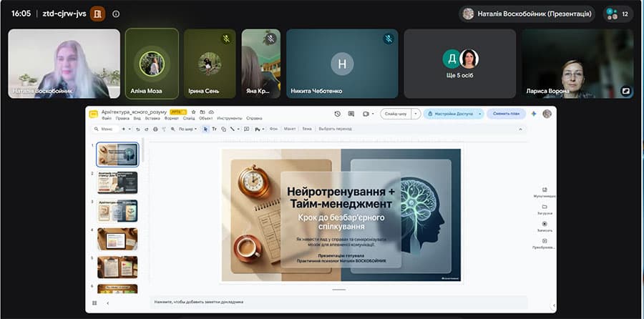This screenshot has height=319, width=644.
Task: Select Аліна Моза participant tile
Action: [152, 64]
